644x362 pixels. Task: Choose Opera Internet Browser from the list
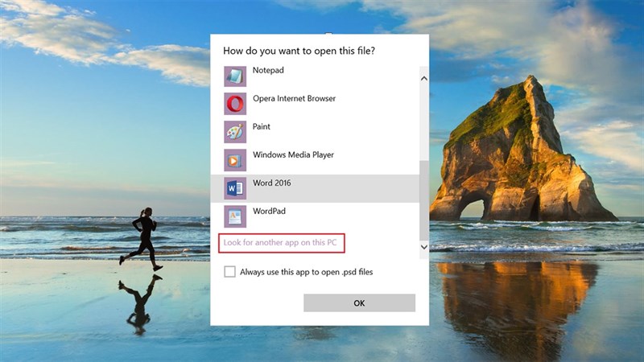click(x=294, y=99)
